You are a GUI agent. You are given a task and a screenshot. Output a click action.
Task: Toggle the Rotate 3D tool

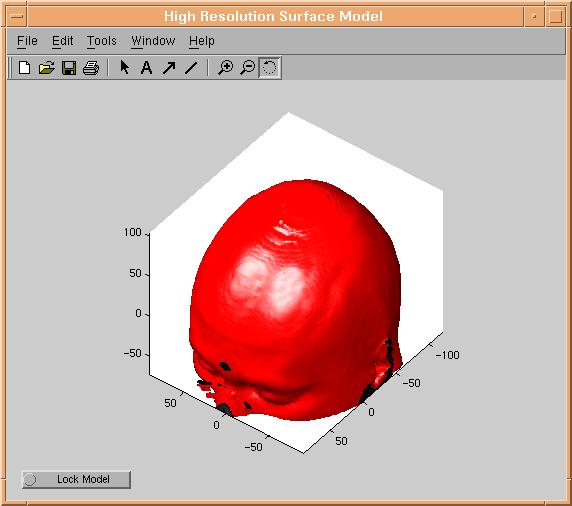coord(270,68)
